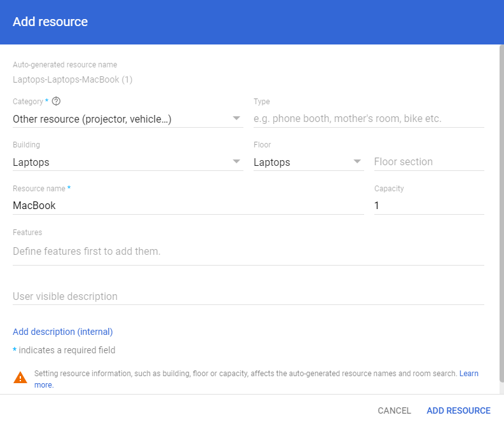
Task: Click the Capacity field
Action: coord(428,205)
